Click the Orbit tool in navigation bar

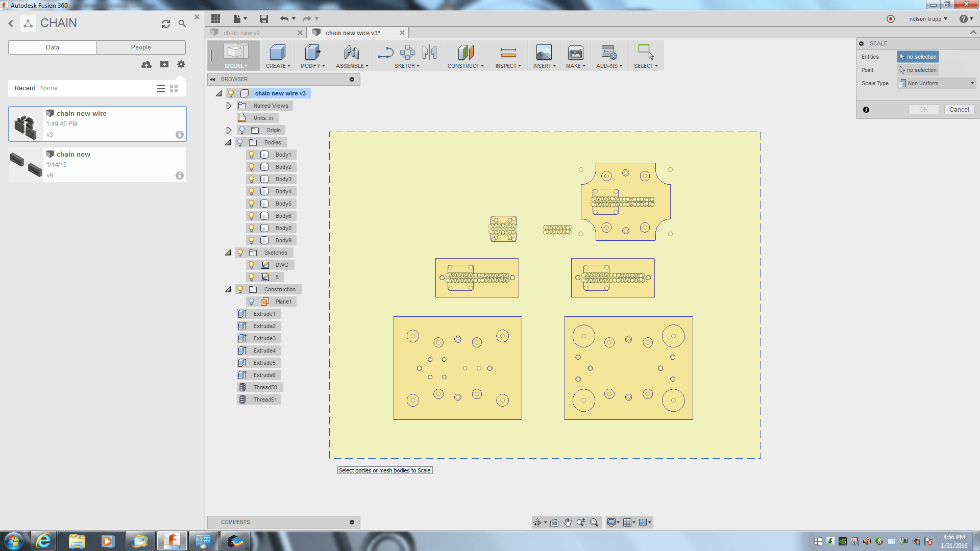pos(537,522)
